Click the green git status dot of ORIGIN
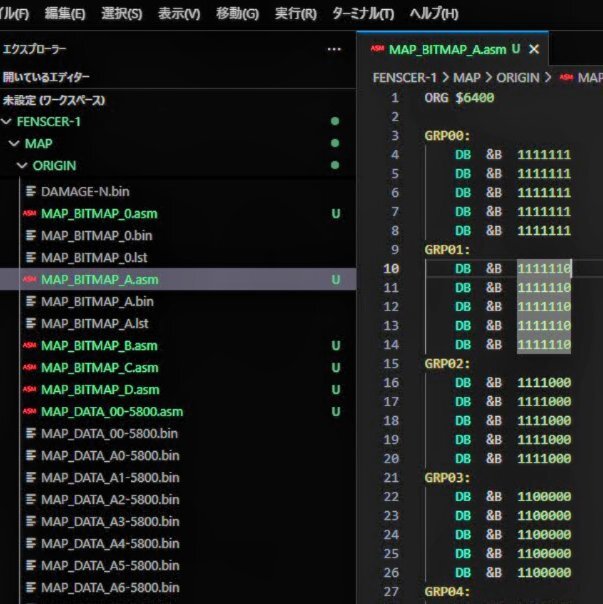The image size is (603, 604). click(x=335, y=165)
